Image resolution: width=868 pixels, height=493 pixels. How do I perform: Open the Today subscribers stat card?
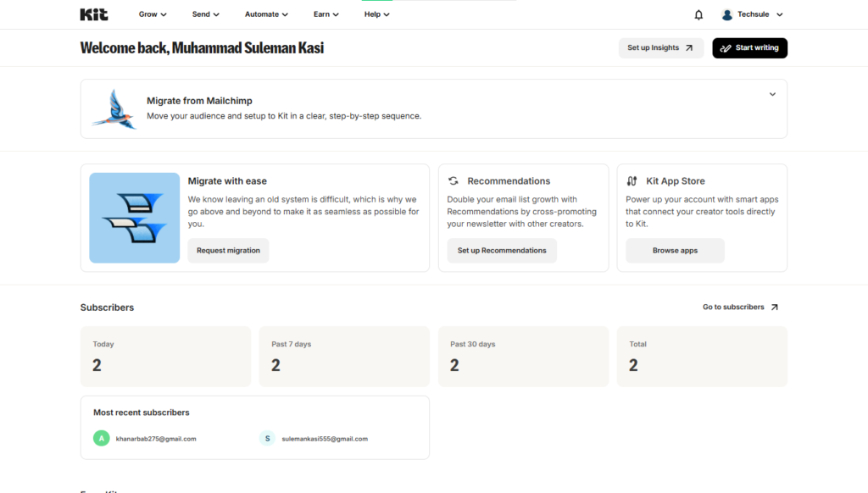pyautogui.click(x=165, y=357)
